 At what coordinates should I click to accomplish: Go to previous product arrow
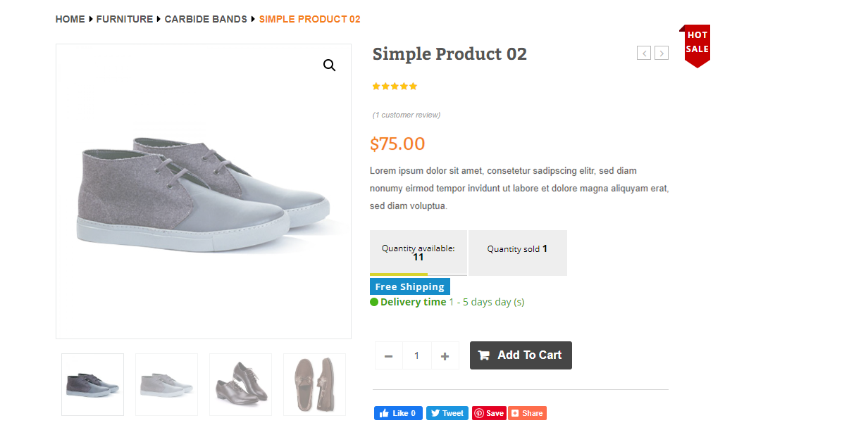click(644, 53)
